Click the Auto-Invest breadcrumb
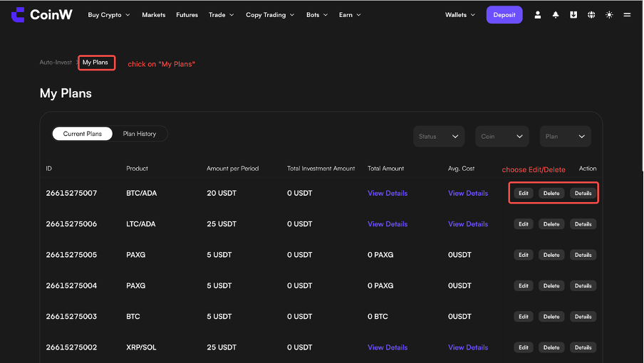Image resolution: width=644 pixels, height=363 pixels. 56,63
